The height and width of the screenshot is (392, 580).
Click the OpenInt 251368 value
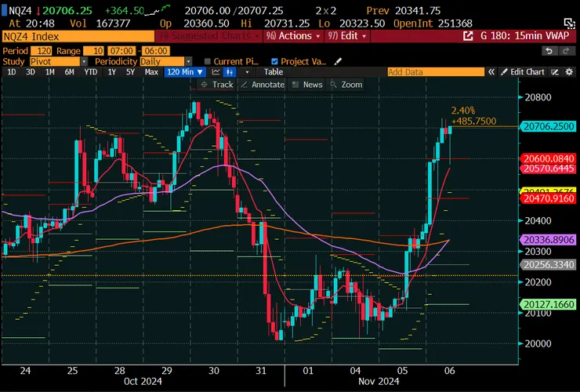tap(455, 24)
